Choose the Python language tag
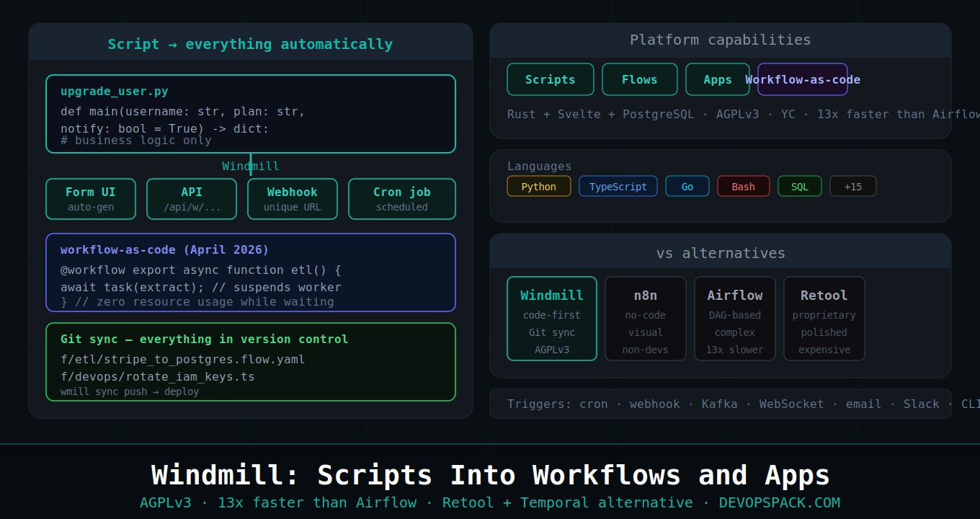This screenshot has height=519, width=980. pyautogui.click(x=539, y=186)
